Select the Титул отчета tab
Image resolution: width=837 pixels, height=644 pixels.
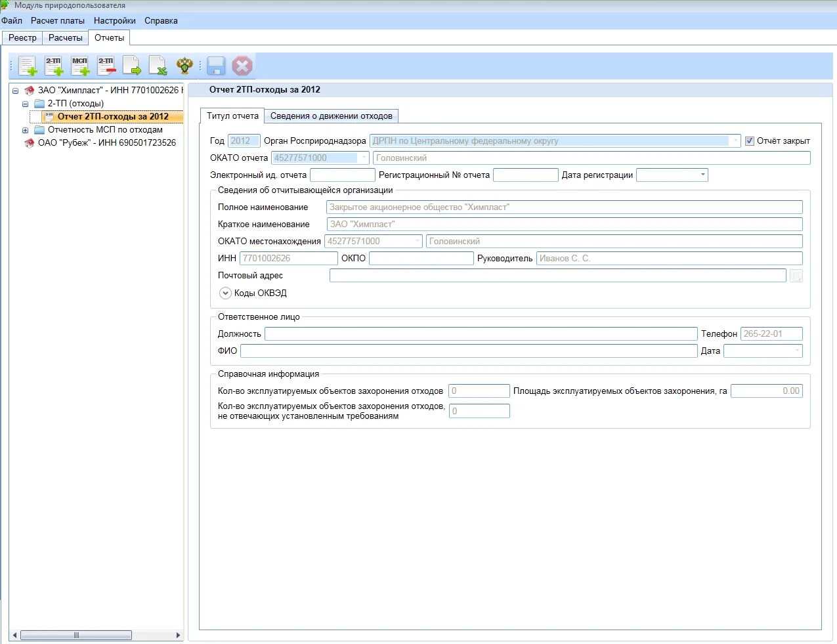[232, 116]
